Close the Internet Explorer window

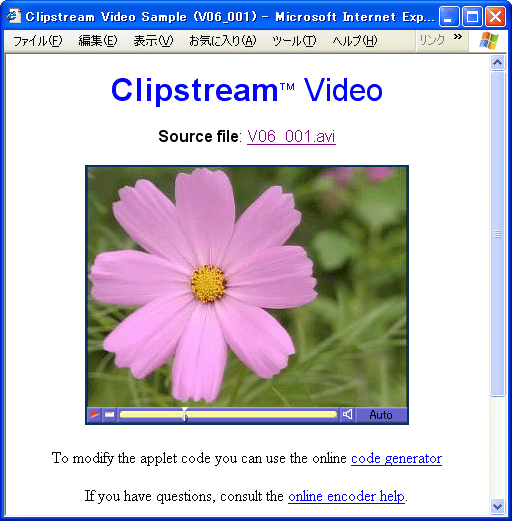(x=495, y=16)
